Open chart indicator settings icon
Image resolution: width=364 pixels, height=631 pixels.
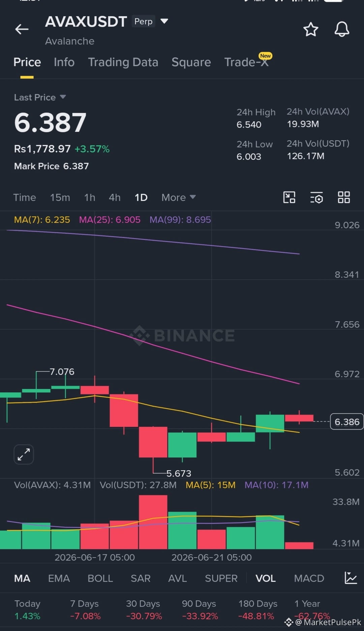(316, 198)
